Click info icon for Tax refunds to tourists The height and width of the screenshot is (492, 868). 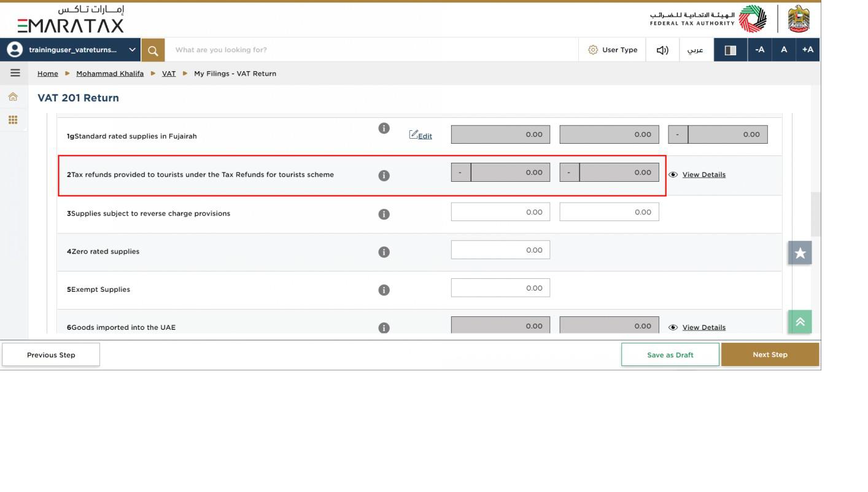384,175
